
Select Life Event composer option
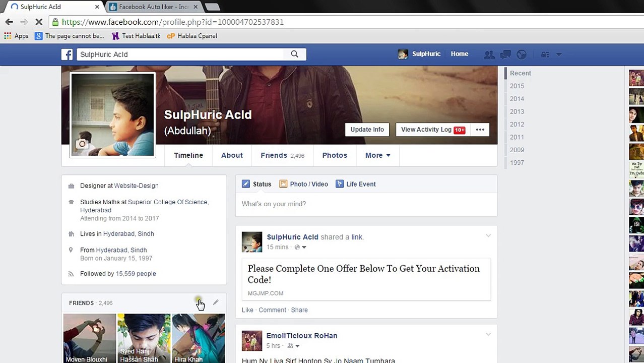coord(356,184)
